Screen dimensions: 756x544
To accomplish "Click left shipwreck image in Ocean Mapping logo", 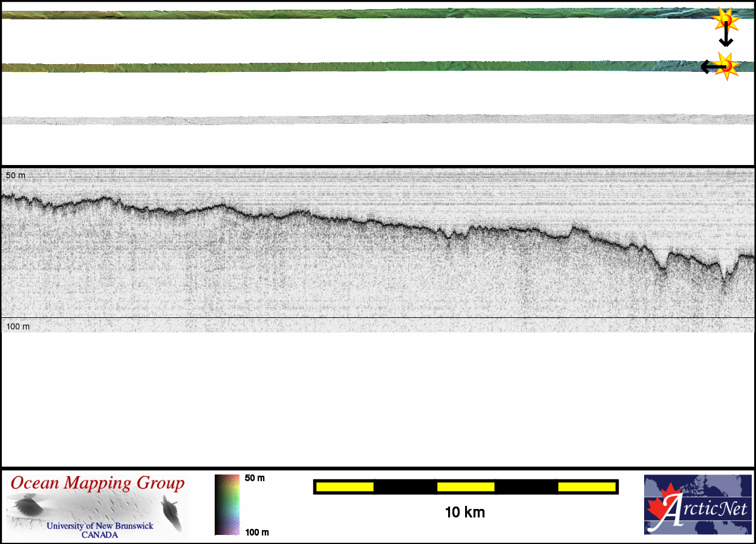I will point(25,505).
